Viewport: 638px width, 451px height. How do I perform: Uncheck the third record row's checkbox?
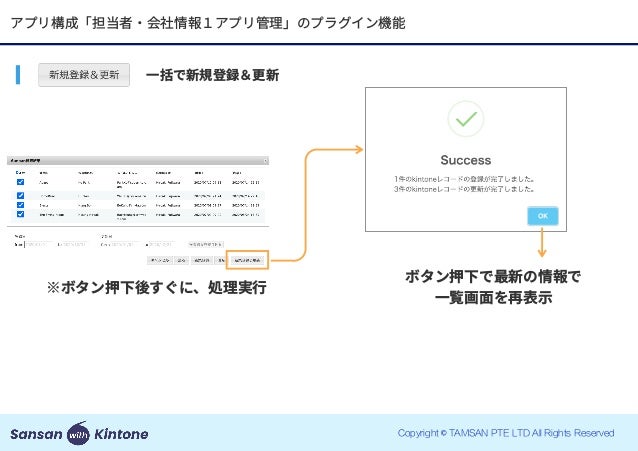point(20,205)
